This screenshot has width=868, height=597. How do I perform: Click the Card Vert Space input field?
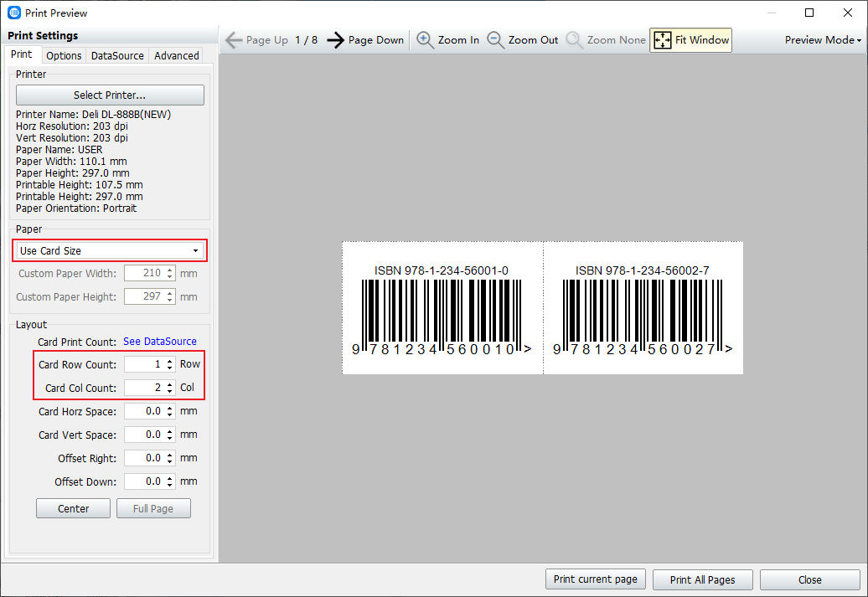(x=144, y=435)
